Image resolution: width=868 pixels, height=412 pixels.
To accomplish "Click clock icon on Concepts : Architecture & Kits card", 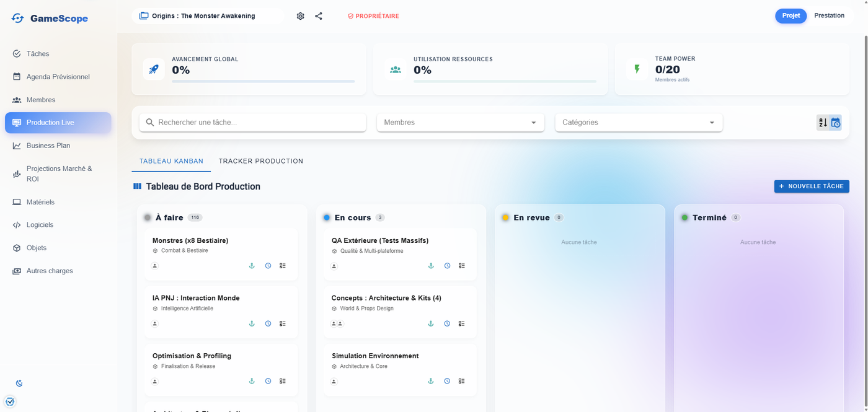I will click(x=447, y=323).
